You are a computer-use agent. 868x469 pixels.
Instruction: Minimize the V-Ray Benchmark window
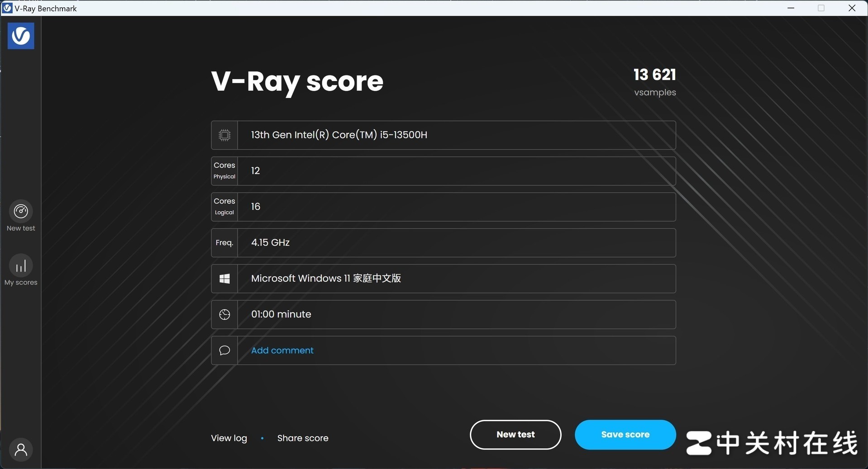[791, 8]
